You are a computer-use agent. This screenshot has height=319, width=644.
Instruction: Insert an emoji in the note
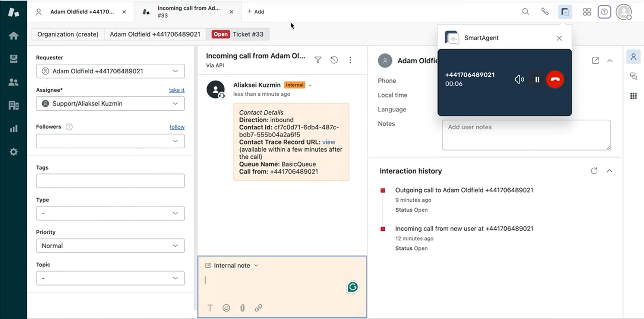point(226,308)
